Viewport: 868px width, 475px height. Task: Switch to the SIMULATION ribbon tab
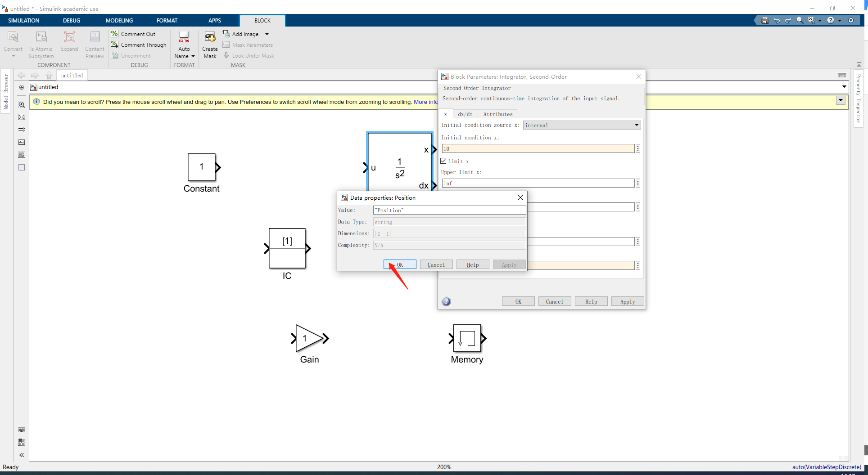(x=23, y=20)
